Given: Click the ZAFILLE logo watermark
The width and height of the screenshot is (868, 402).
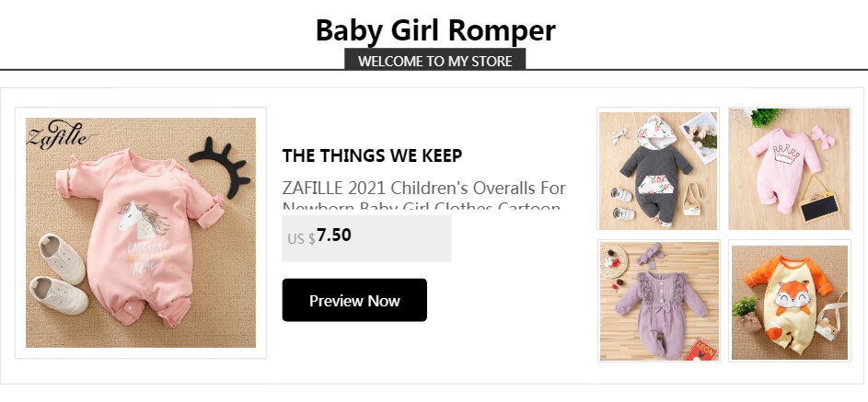Looking at the screenshot, I should (61, 137).
